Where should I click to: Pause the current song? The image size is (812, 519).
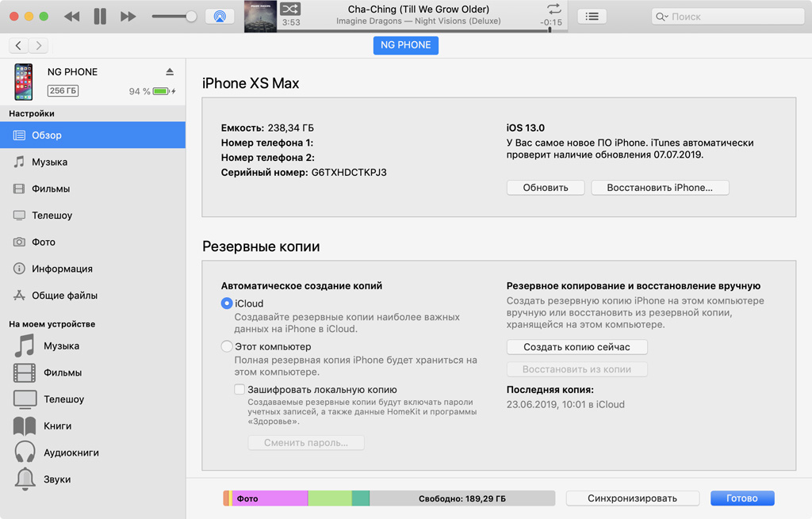(100, 17)
